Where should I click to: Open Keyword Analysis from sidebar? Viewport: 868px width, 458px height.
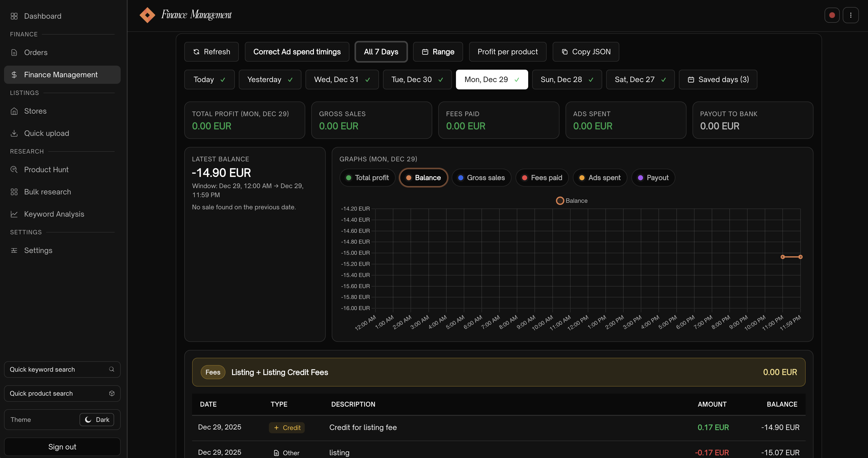[x=54, y=214]
